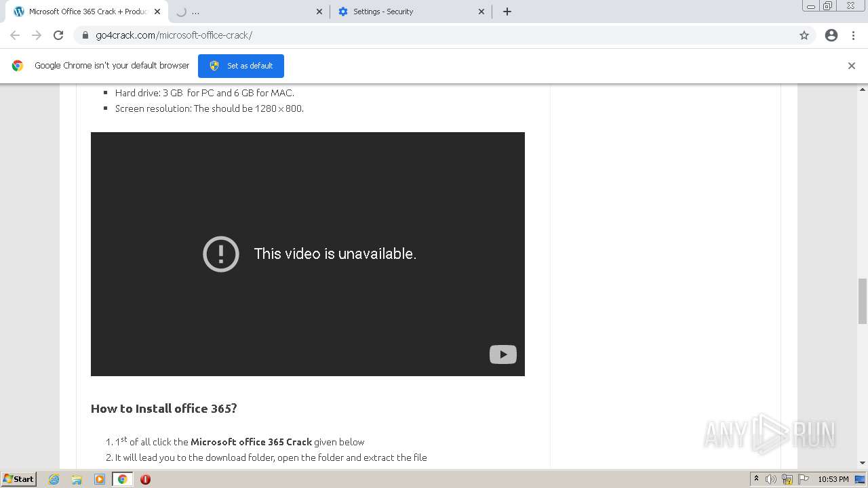The height and width of the screenshot is (488, 868).
Task: Click the taskbar clock 10:53 PM
Action: pyautogui.click(x=833, y=479)
